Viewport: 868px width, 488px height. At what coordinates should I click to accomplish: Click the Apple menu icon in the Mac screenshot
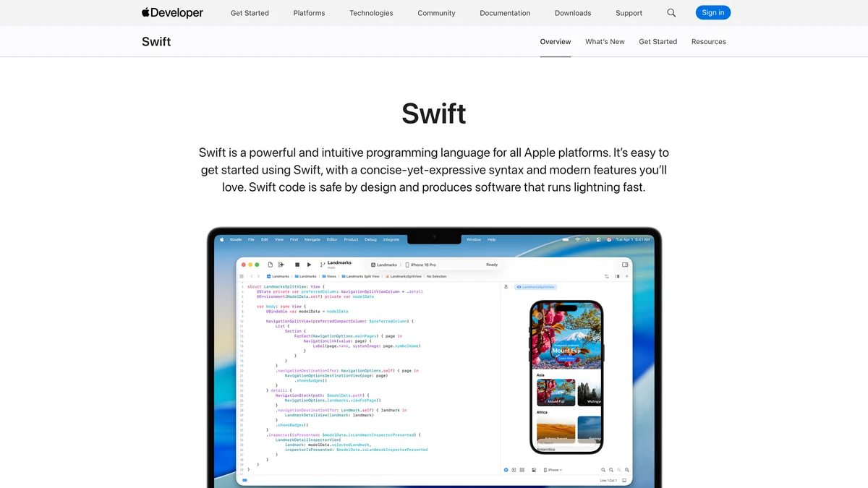[222, 239]
